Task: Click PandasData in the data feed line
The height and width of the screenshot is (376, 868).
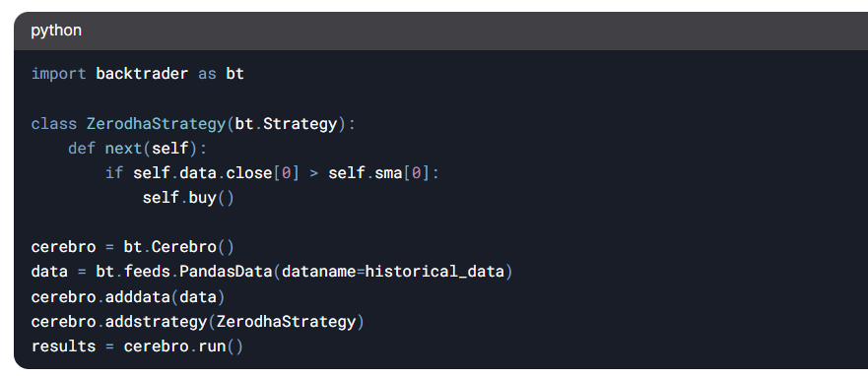Action: click(x=226, y=272)
